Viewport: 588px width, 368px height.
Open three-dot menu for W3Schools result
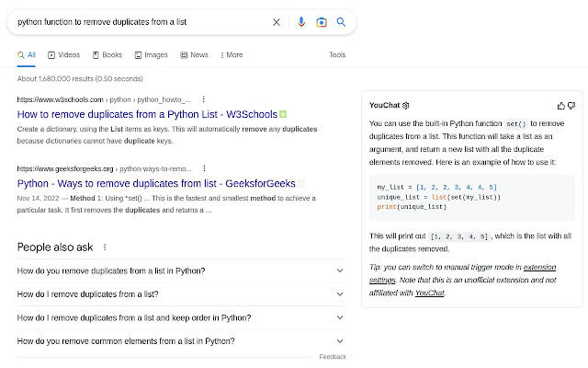click(x=203, y=99)
